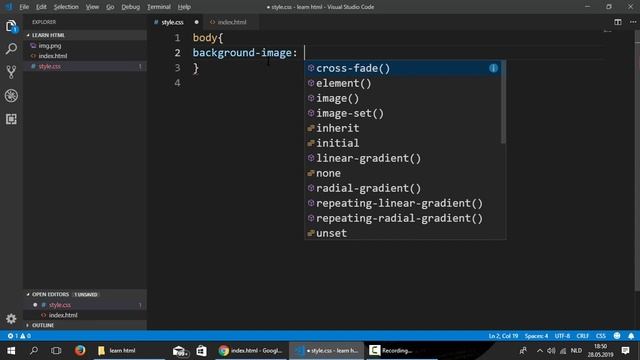Open img.png in the Explorer tree
Screen dimensions: 640x360
pyautogui.click(x=85, y=46)
